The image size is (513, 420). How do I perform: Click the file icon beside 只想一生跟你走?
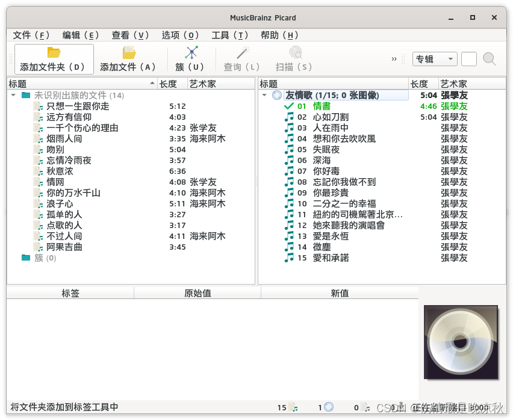coord(39,106)
